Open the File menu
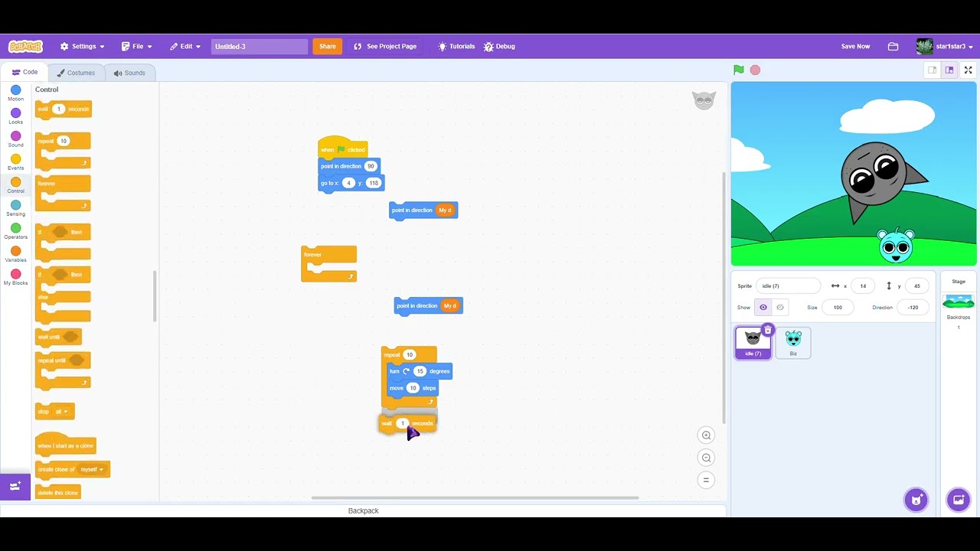Image resolution: width=980 pixels, height=551 pixels. click(136, 46)
